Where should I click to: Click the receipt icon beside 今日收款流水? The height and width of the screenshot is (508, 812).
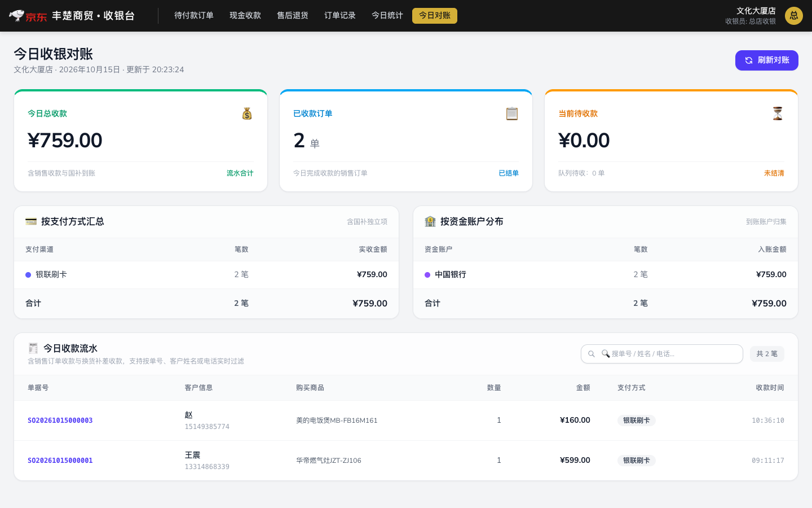tap(33, 348)
